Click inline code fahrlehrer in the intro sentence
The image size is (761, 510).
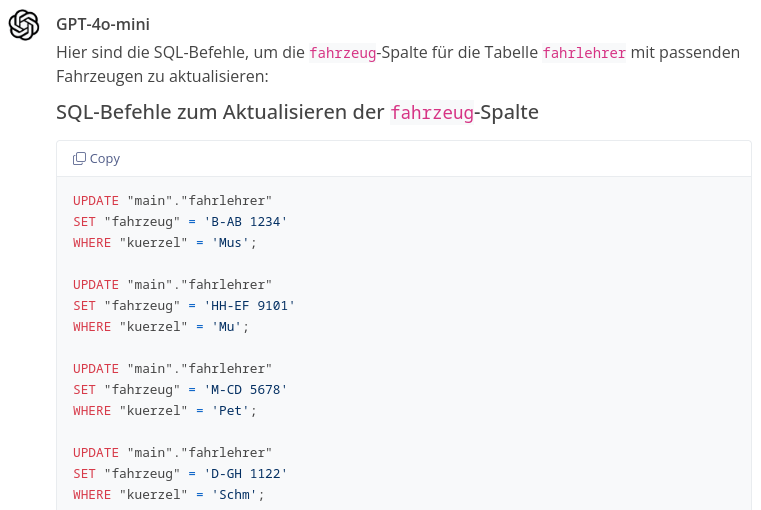coord(584,52)
